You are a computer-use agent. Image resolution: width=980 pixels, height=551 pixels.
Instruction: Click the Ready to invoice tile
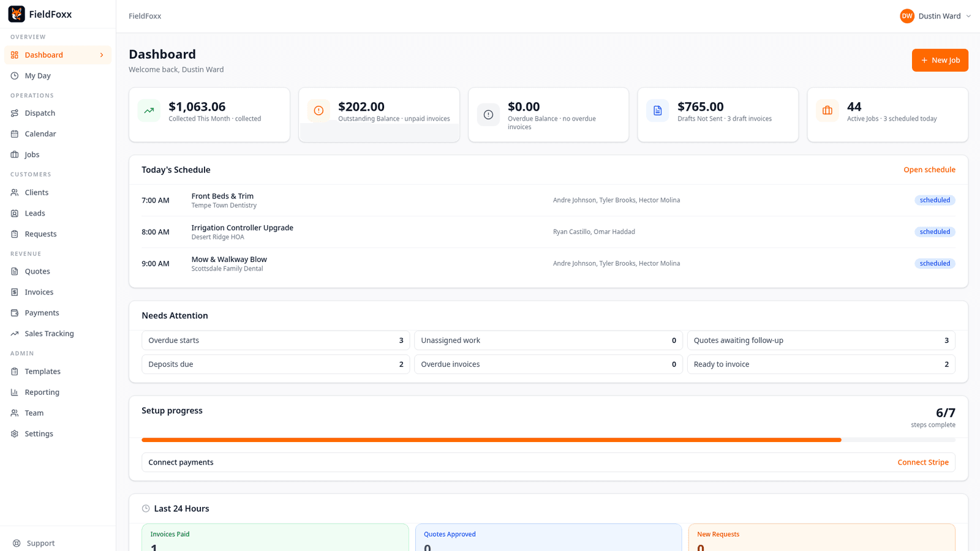821,364
